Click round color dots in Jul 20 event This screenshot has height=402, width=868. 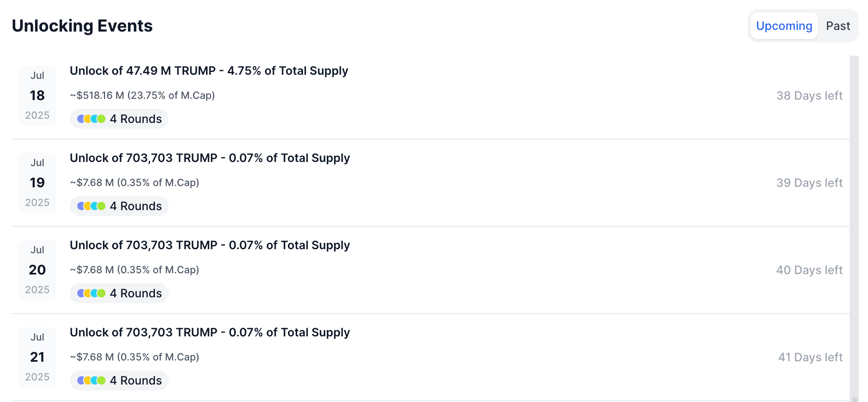91,293
